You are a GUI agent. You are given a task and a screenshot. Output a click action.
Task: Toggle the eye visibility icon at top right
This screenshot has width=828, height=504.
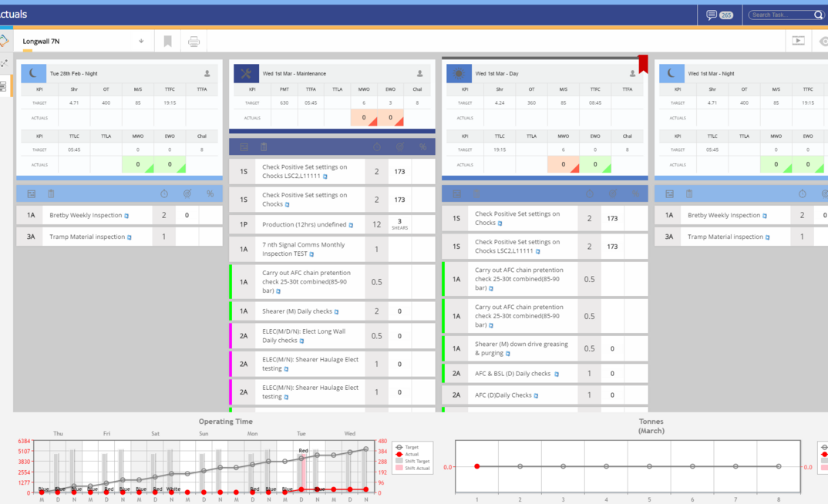pyautogui.click(x=823, y=42)
